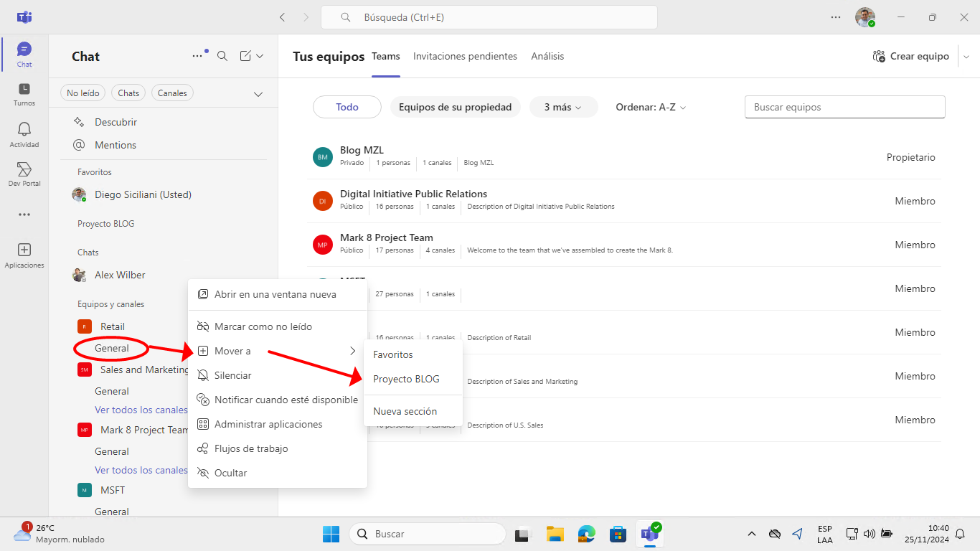Expand the Crear equipo dropdown arrow
Screen dimensions: 980x551
click(966, 57)
